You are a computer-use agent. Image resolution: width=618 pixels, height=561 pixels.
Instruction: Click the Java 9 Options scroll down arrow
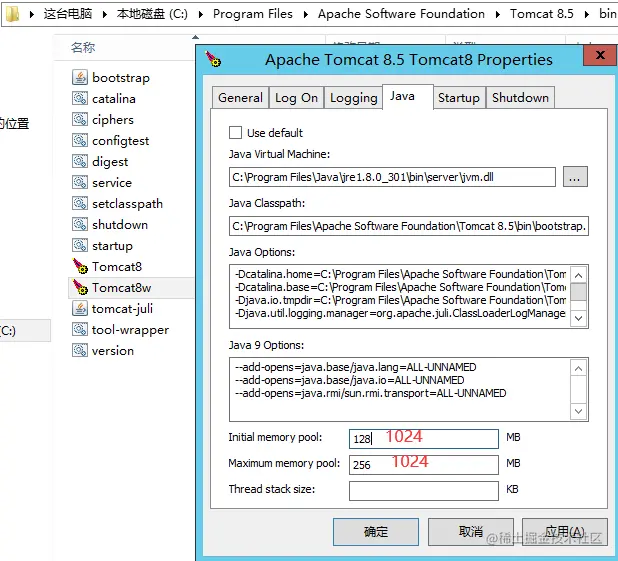(578, 411)
